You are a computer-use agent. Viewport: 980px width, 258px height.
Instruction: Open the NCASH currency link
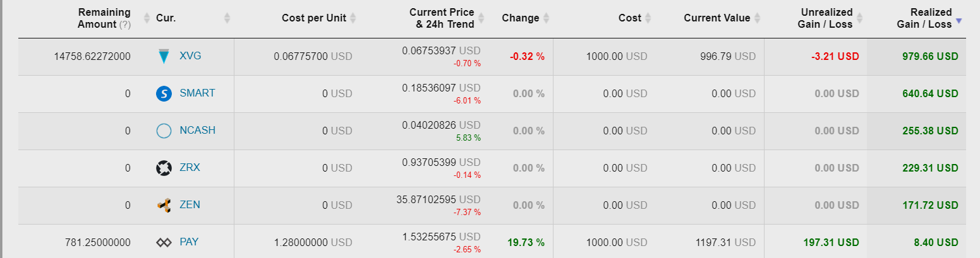coord(197,131)
